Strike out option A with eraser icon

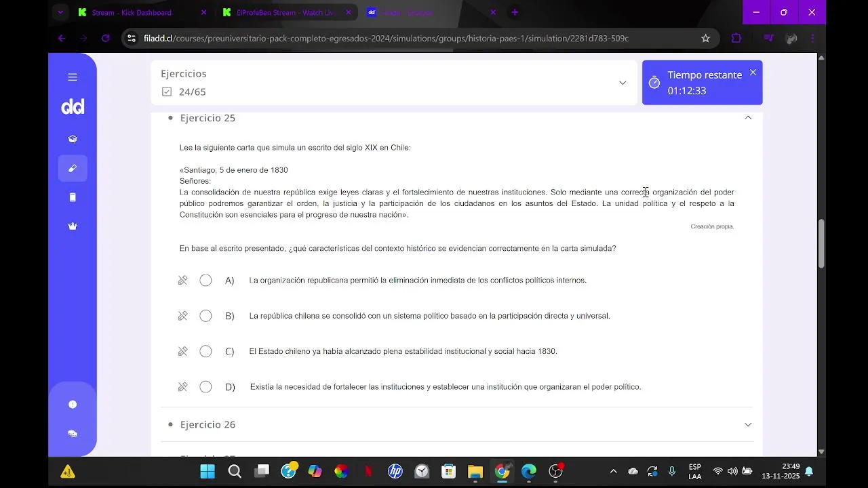click(182, 280)
